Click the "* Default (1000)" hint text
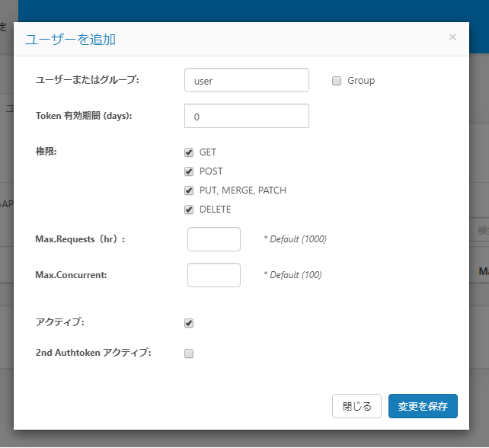 coord(295,239)
